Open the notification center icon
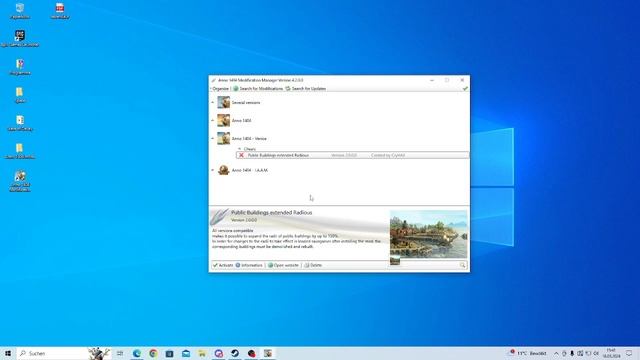 point(629,353)
